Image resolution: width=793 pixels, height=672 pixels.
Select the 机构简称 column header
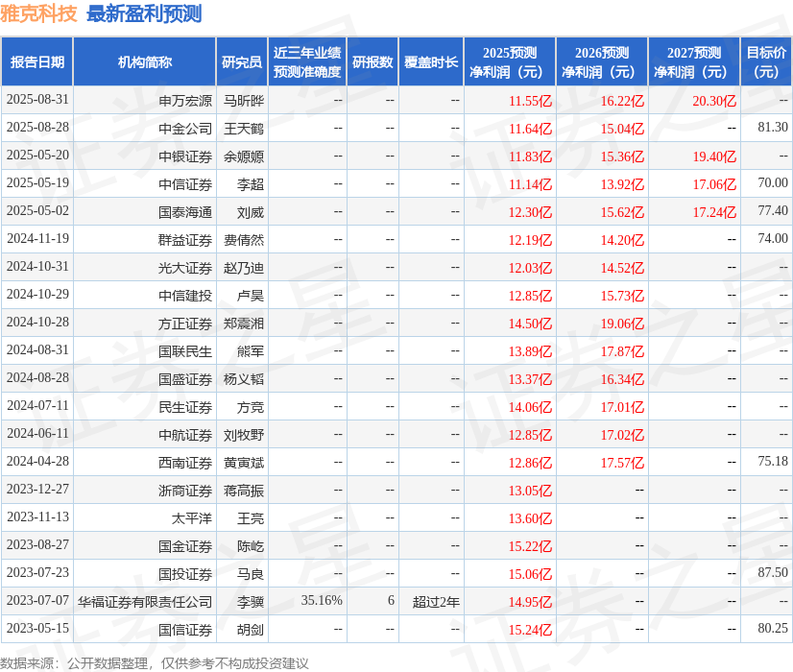coord(145,61)
